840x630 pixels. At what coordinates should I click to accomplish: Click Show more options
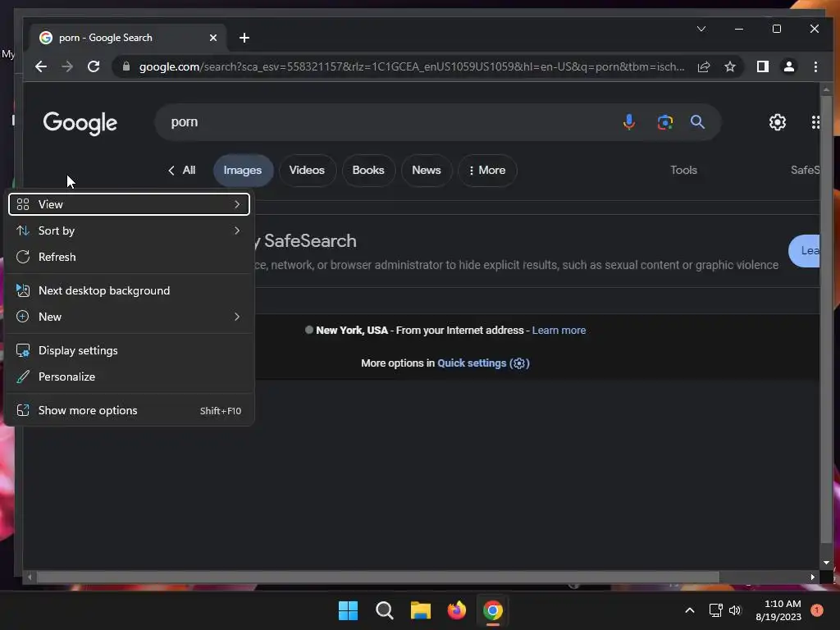pos(129,410)
